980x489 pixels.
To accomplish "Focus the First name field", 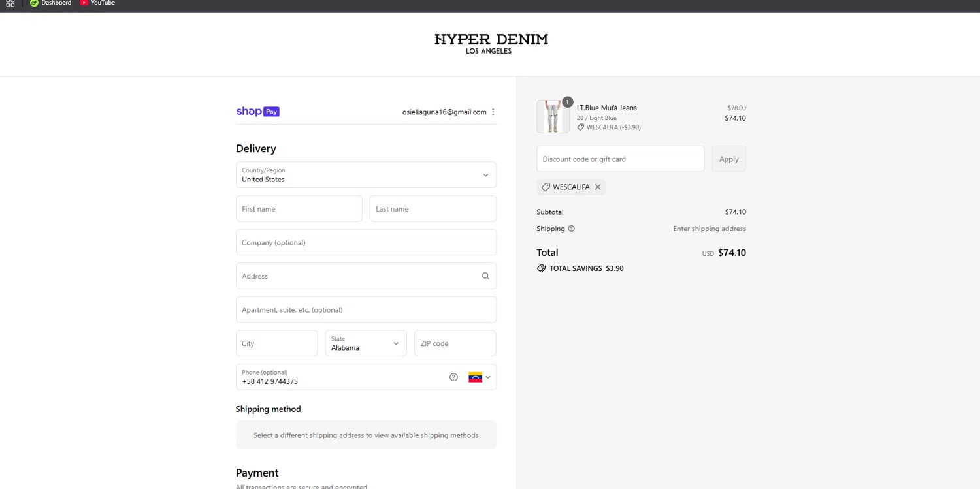I will [299, 209].
